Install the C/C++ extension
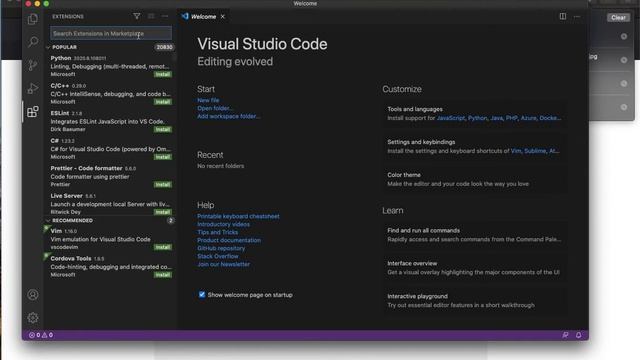640x360 pixels. [x=162, y=102]
